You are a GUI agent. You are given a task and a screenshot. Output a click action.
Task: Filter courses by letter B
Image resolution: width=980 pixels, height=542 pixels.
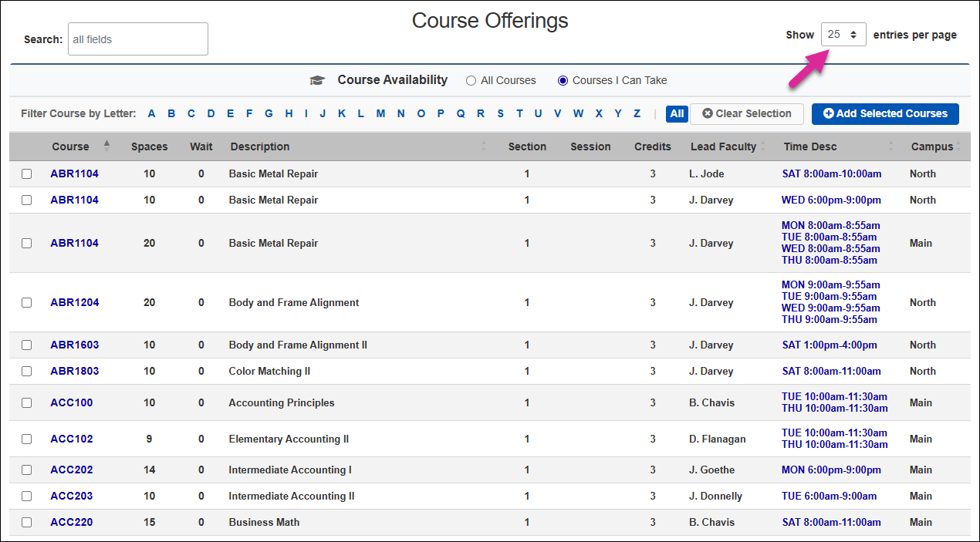point(171,113)
